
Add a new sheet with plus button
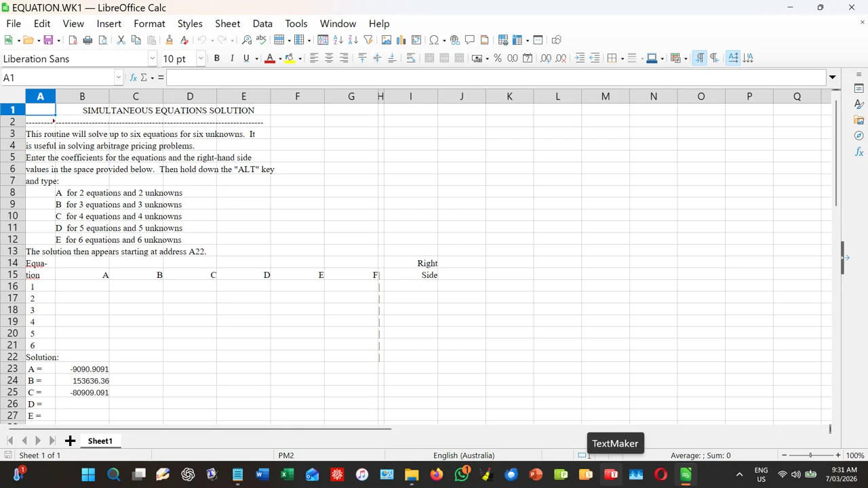70,441
